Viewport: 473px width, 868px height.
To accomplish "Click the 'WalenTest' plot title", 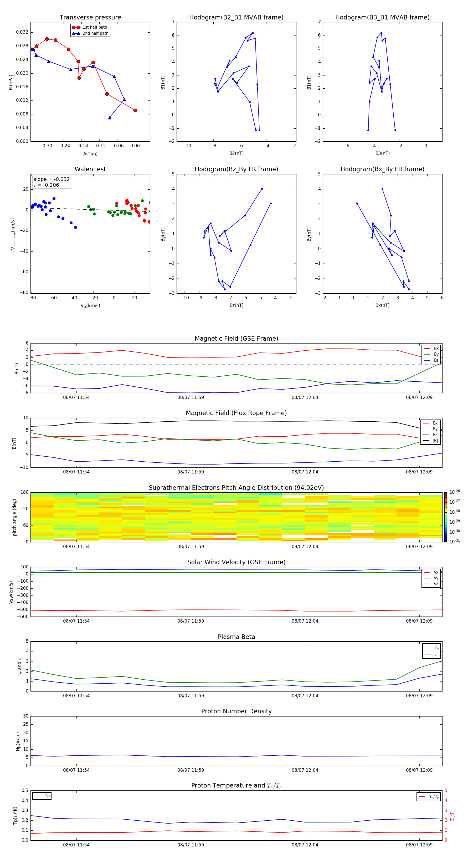I will (x=90, y=169).
